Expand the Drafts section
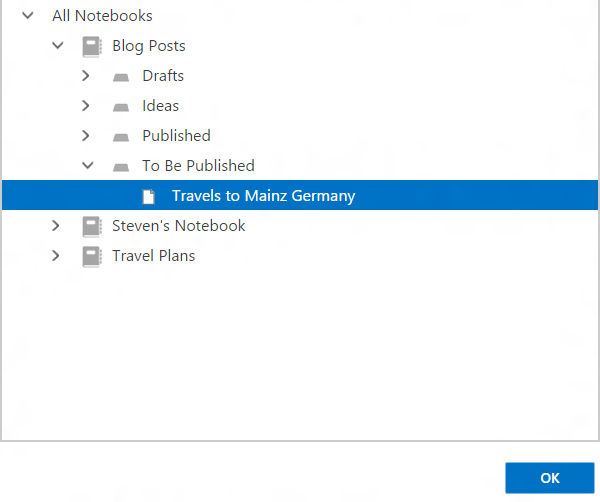Image resolution: width=600 pixels, height=502 pixels. 87,76
